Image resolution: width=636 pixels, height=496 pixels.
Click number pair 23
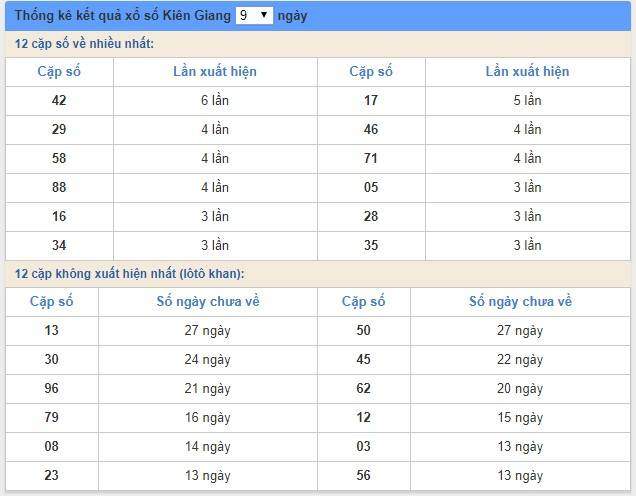52,476
